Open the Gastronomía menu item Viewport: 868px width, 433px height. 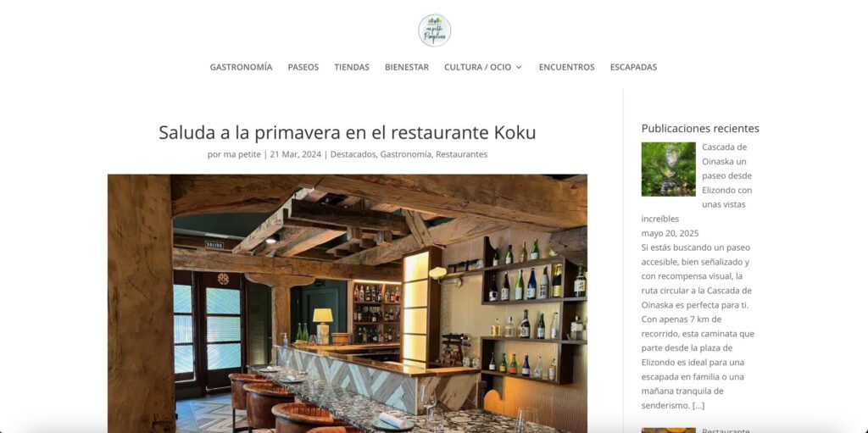241,67
